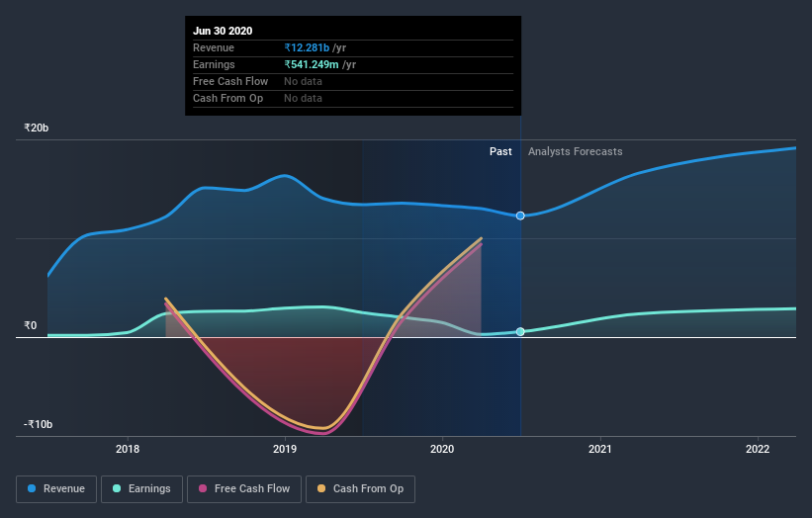Click the Free Cash Flow row's No data text in tooltip
812x518 pixels.
coord(303,82)
